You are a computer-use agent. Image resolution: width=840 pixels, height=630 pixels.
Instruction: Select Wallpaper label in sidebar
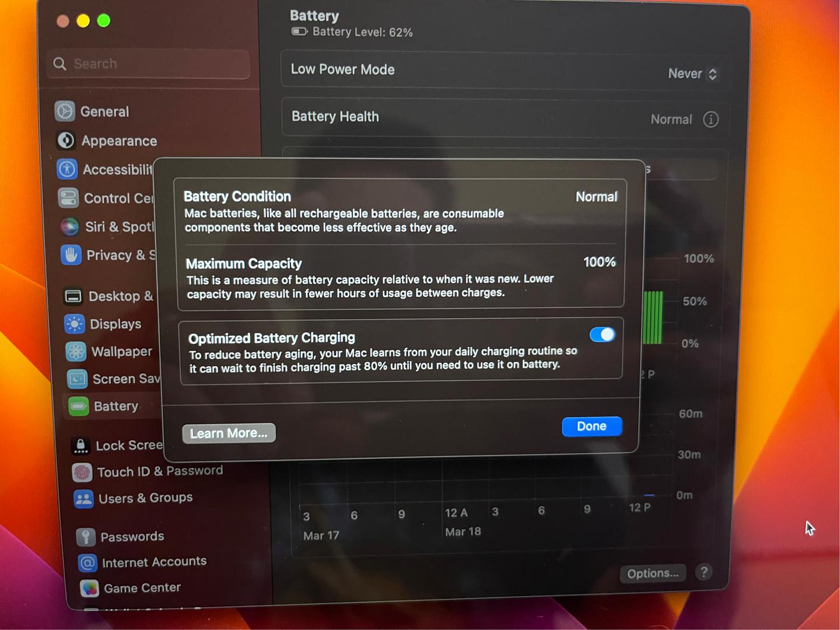[122, 351]
